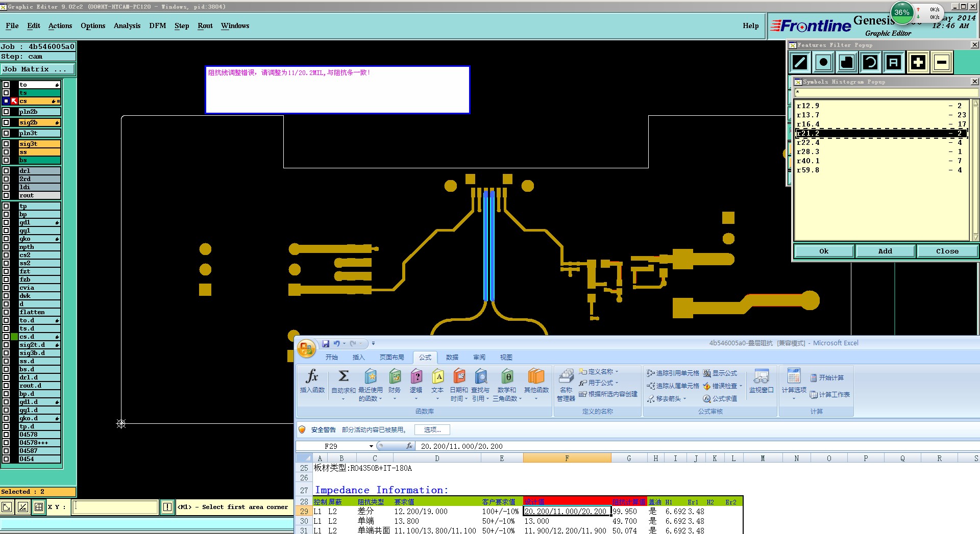This screenshot has width=980, height=534.
Task: Click Close in Symbols Histogram Popup
Action: pos(947,251)
